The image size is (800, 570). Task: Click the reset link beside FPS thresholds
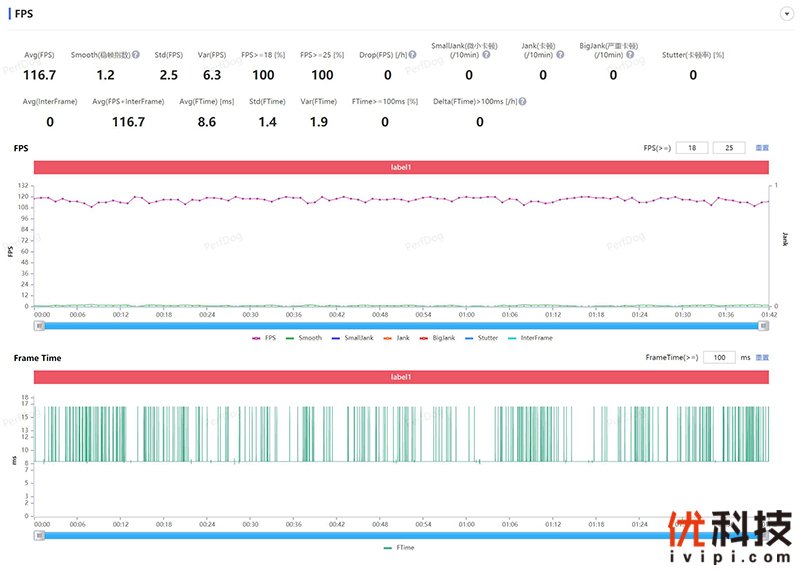(x=762, y=148)
